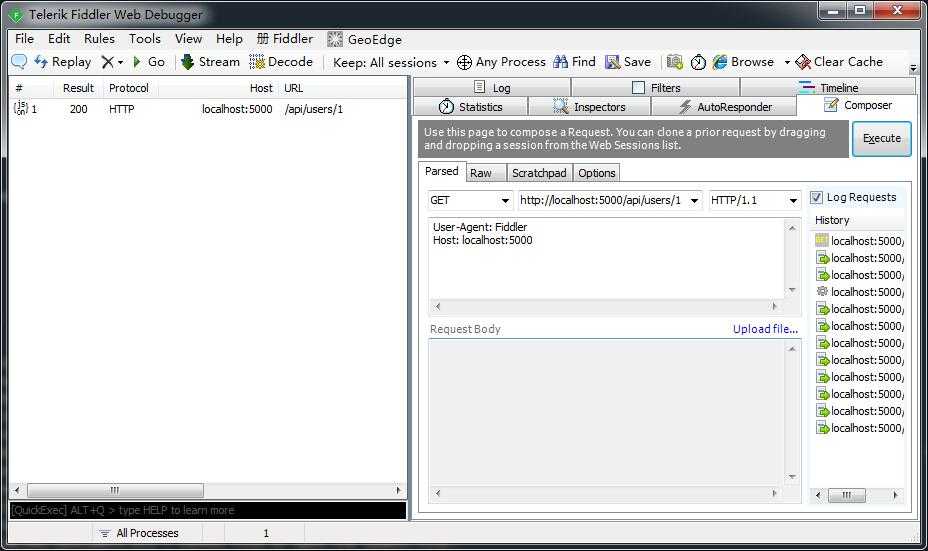Click the Find binoculars button
The height and width of the screenshot is (551, 928).
pos(575,62)
